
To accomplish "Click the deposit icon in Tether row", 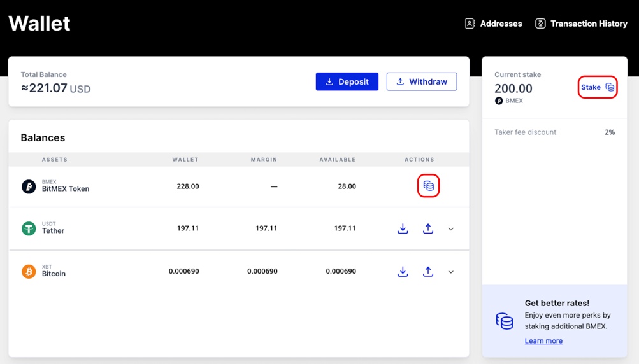I will tap(403, 228).
